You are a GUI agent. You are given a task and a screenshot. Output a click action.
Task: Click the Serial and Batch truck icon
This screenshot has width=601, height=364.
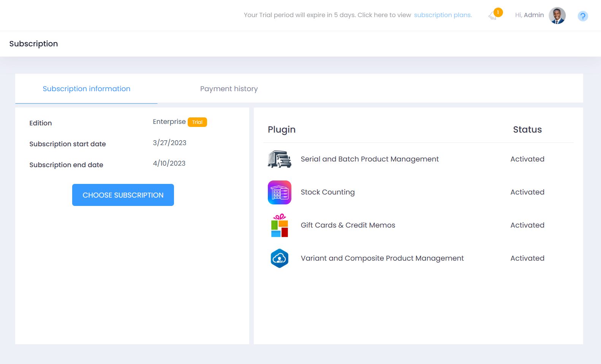click(279, 159)
